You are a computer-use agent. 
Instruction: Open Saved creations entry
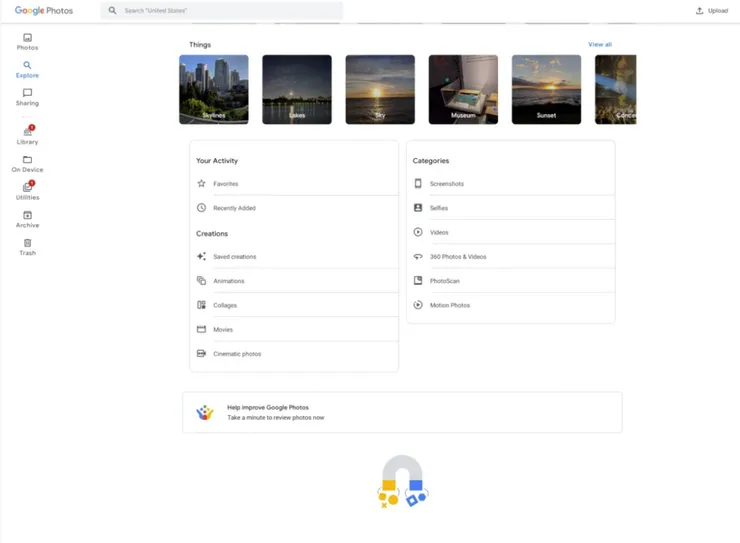click(x=294, y=256)
